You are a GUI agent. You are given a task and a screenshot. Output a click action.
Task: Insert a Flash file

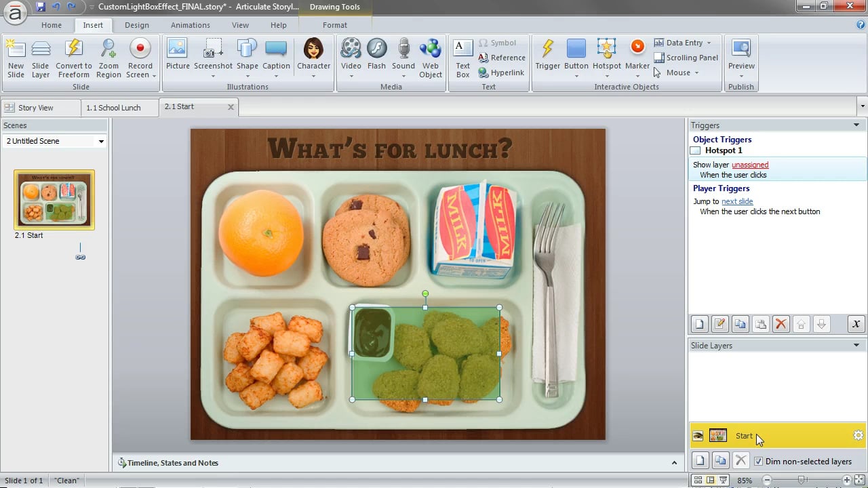pyautogui.click(x=376, y=59)
